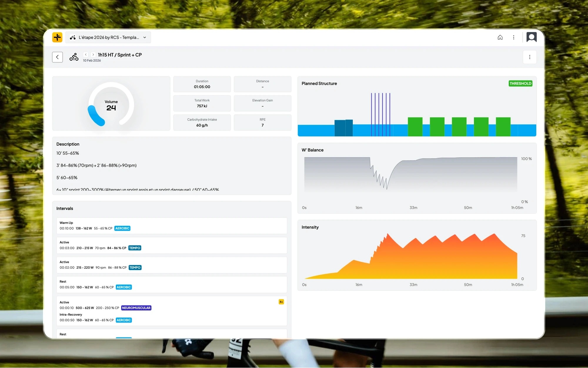Click the yellow app logo icon
This screenshot has width=588, height=368.
tap(57, 37)
